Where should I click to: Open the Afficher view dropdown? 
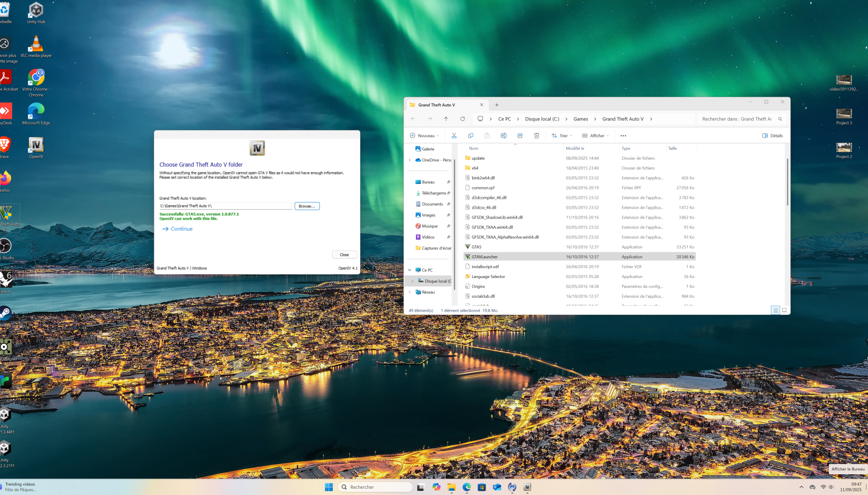point(595,136)
